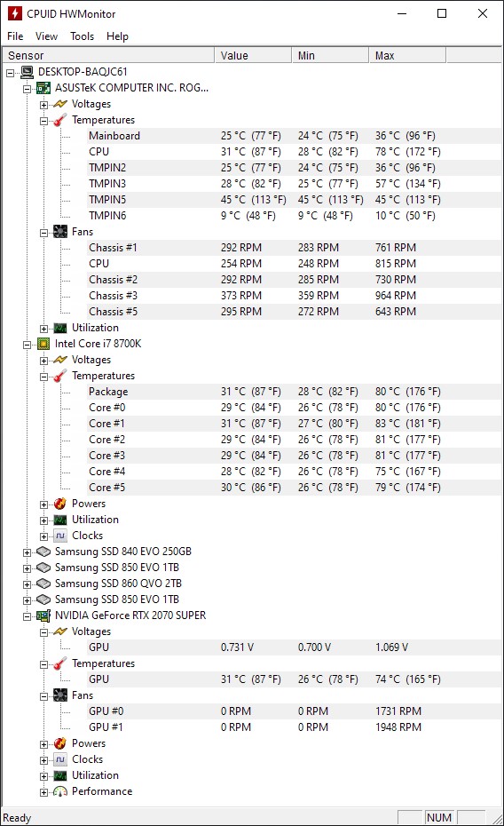Screen dimensions: 504x826
Task: Click the Intel Core i7 8700K chip icon
Action: click(x=43, y=344)
